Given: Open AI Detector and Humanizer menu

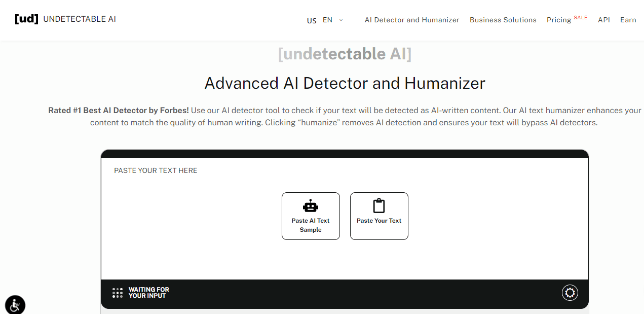Looking at the screenshot, I should 411,20.
